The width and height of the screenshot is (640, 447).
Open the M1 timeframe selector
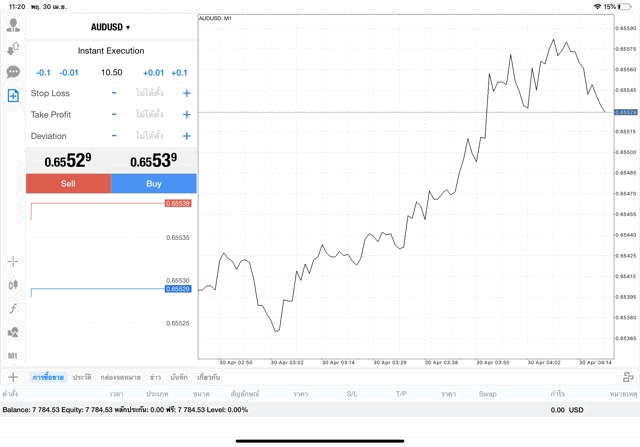(13, 355)
